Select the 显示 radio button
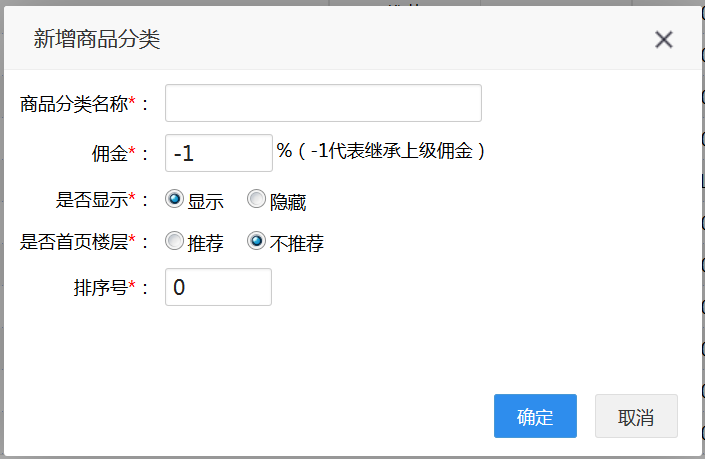705x459 pixels. pos(174,199)
